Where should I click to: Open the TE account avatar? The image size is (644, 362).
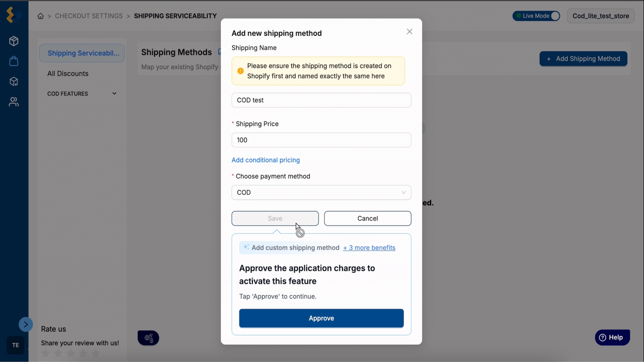pyautogui.click(x=16, y=345)
